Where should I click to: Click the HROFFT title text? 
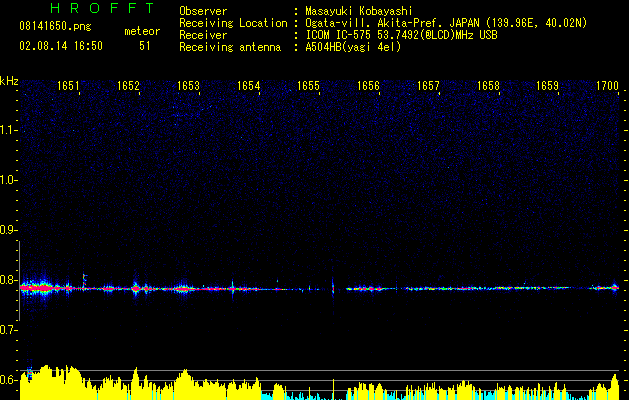pyautogui.click(x=102, y=8)
